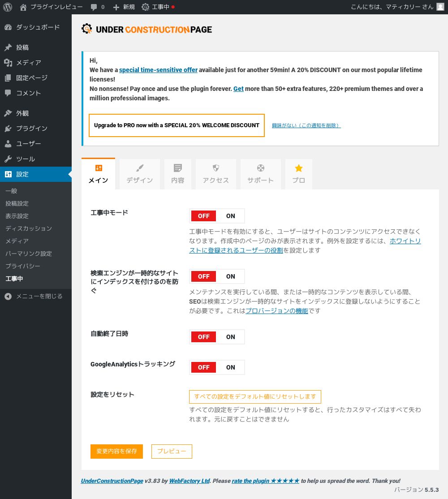Click the Get link in the notice

[238, 89]
